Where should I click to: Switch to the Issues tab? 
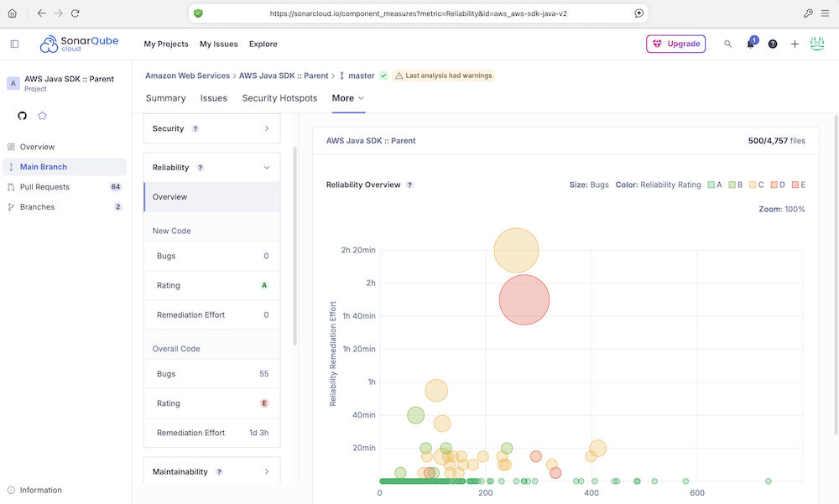click(x=213, y=98)
